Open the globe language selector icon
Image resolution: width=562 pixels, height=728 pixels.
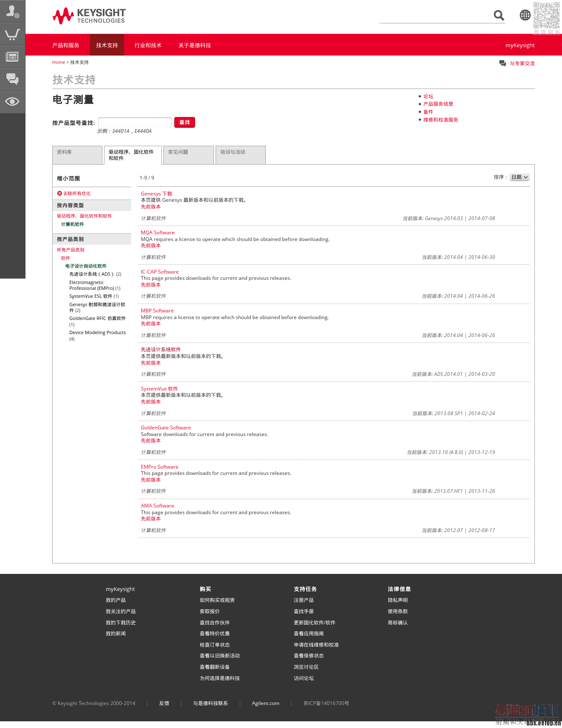525,15
